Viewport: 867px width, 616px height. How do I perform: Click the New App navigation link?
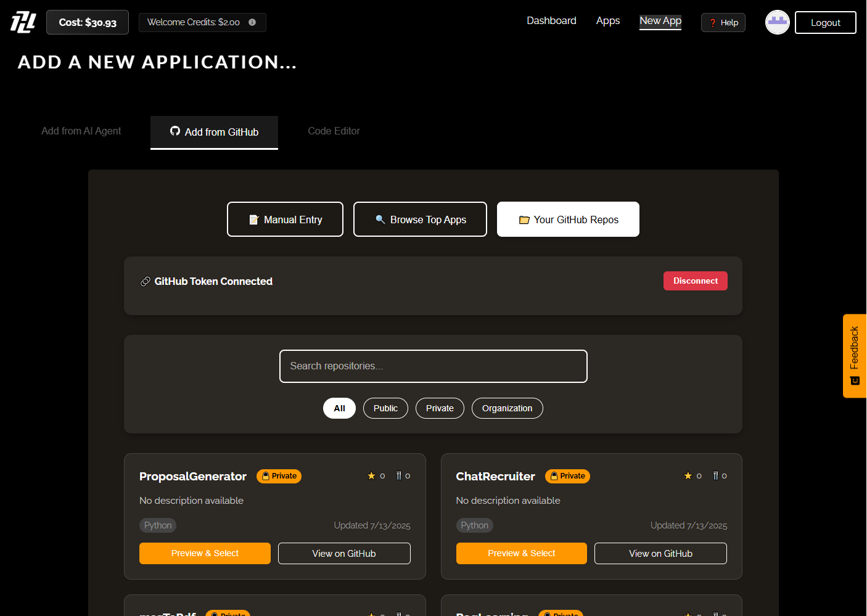660,20
